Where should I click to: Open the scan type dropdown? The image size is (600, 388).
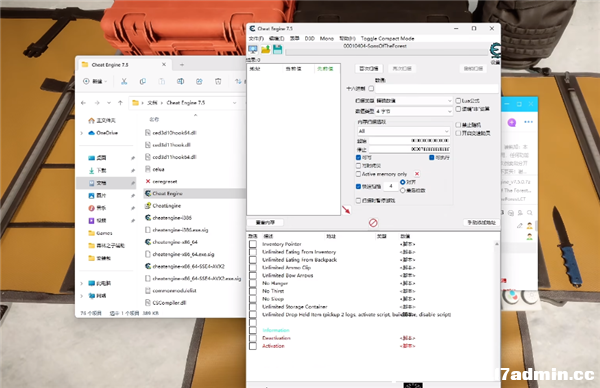pyautogui.click(x=404, y=101)
